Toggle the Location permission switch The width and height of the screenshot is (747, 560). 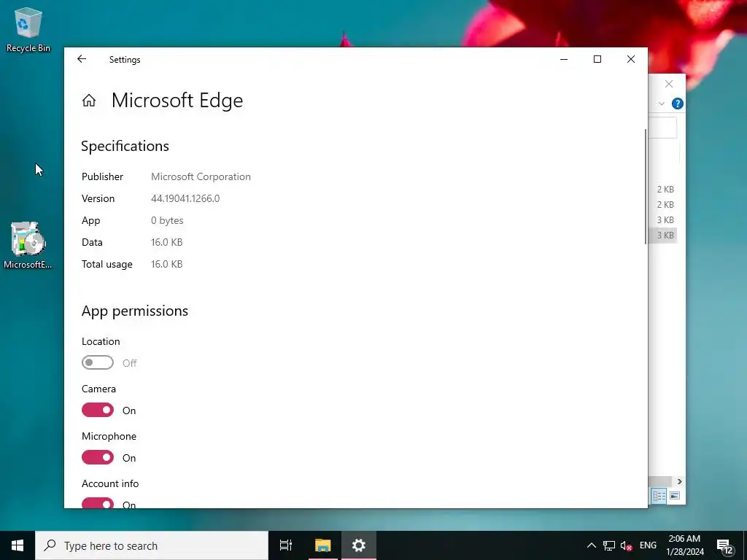tap(97, 363)
